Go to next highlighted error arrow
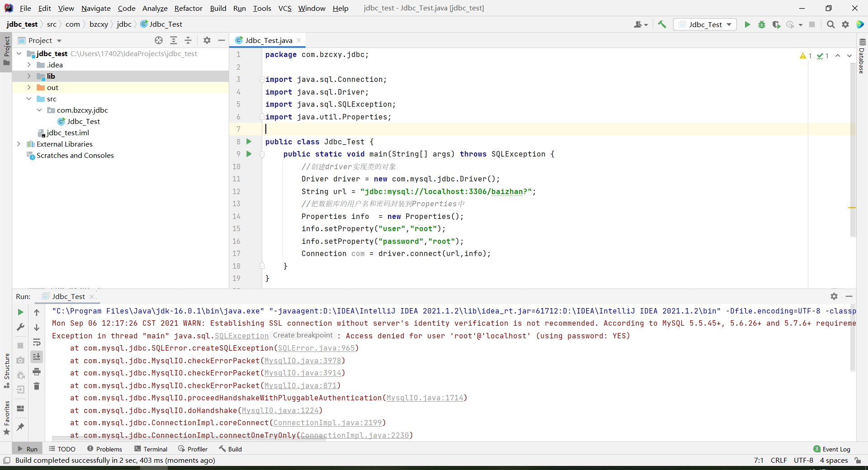The width and height of the screenshot is (868, 470). coord(849,56)
